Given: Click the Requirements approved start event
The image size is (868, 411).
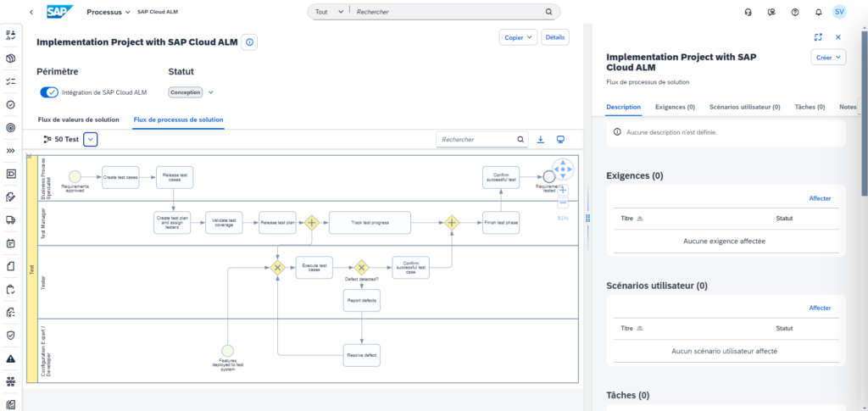Looking at the screenshot, I should (75, 176).
